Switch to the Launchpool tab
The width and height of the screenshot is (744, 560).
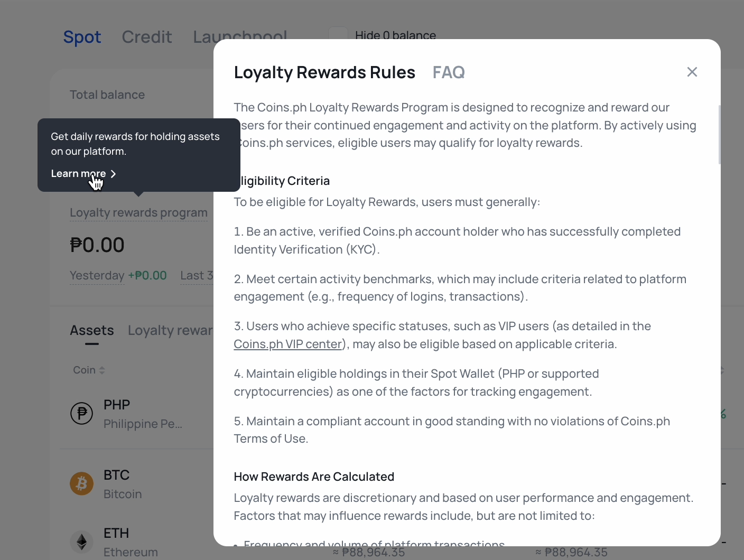[x=240, y=36]
